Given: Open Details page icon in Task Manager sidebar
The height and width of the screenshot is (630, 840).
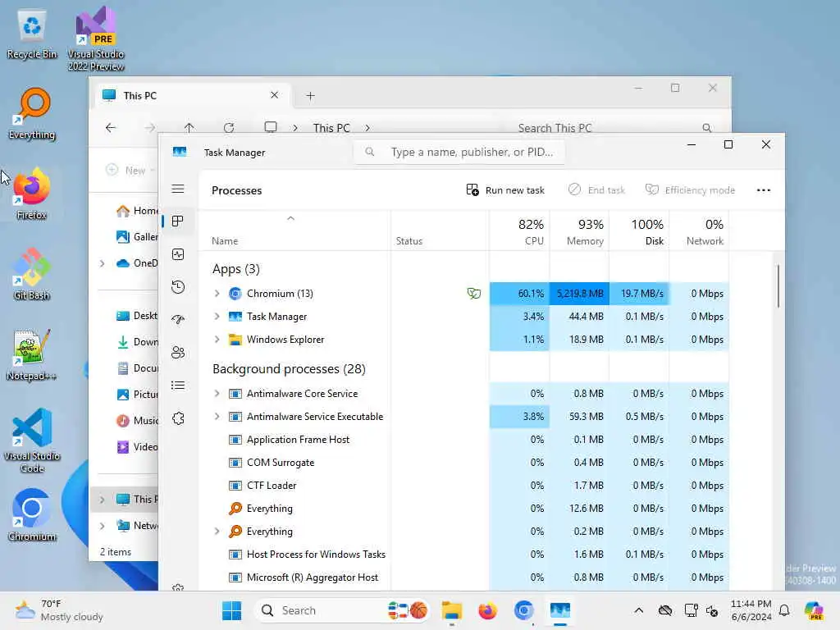Looking at the screenshot, I should (x=178, y=386).
